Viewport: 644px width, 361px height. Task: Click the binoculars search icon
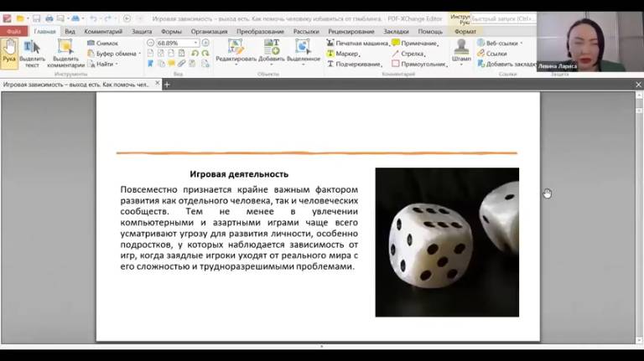pos(75,18)
